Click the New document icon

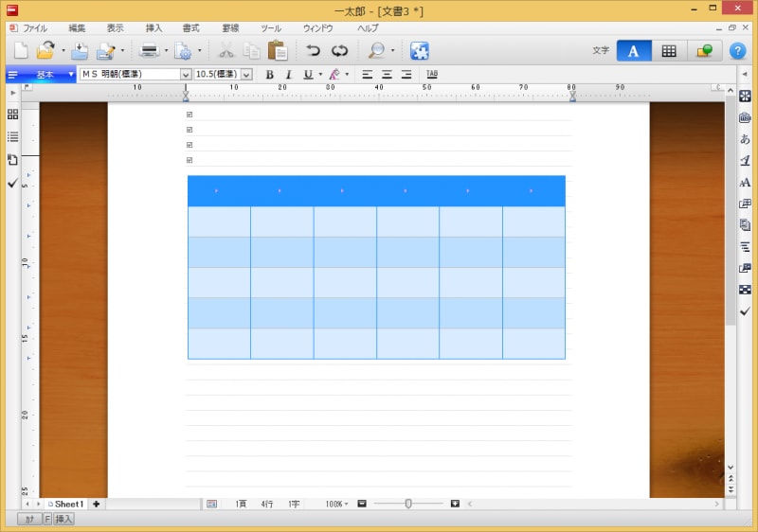pyautogui.click(x=21, y=51)
